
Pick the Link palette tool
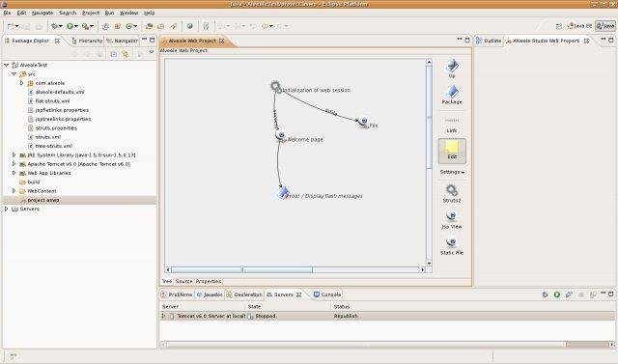pos(452,126)
